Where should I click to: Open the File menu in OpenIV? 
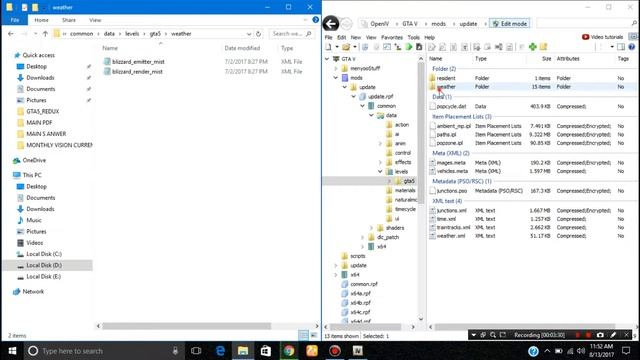[x=329, y=37]
